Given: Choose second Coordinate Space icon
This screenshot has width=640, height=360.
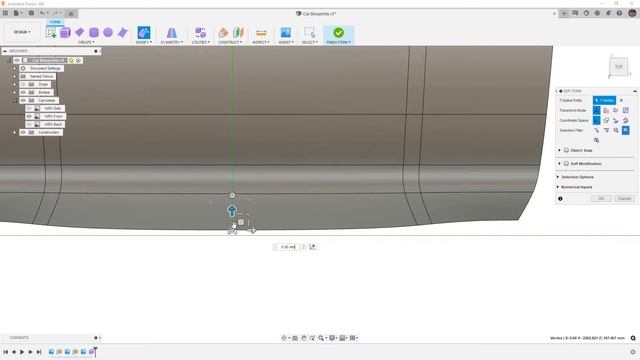Looking at the screenshot, I should [x=606, y=120].
